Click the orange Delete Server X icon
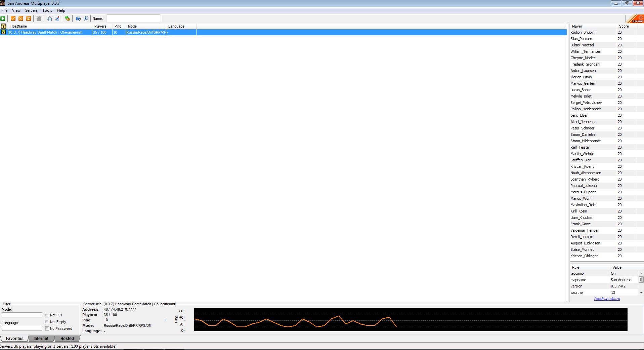 point(21,18)
